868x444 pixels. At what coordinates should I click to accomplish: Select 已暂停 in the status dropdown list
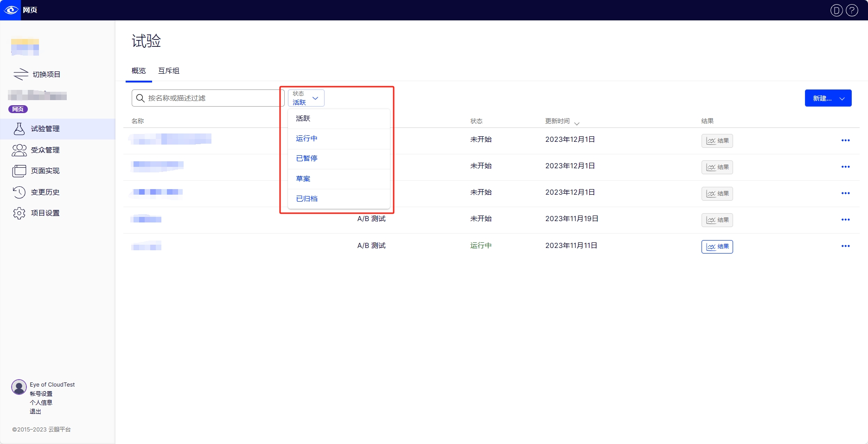[x=306, y=159]
